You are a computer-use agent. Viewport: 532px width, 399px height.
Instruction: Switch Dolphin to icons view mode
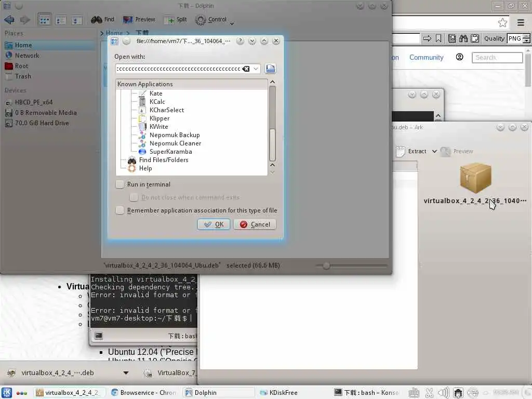(x=45, y=20)
